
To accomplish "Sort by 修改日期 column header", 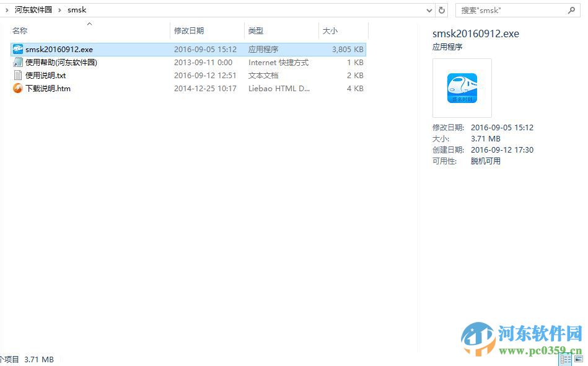I will (189, 31).
